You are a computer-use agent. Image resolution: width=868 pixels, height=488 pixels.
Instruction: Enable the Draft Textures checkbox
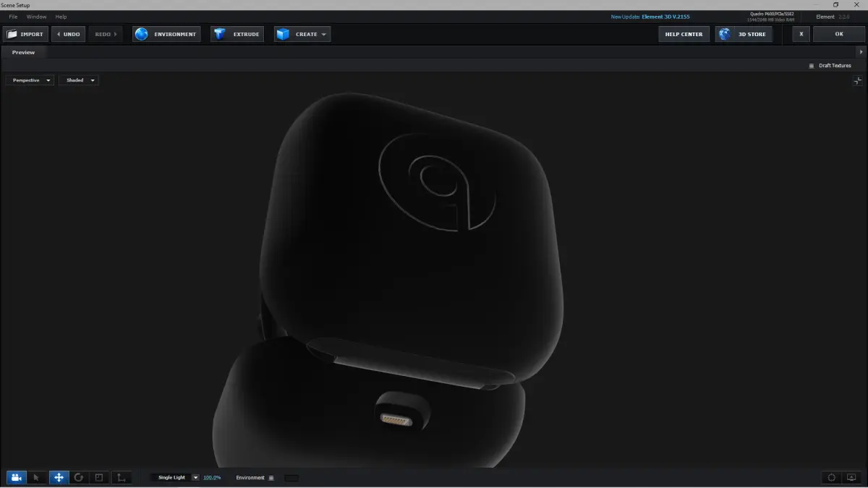(812, 66)
